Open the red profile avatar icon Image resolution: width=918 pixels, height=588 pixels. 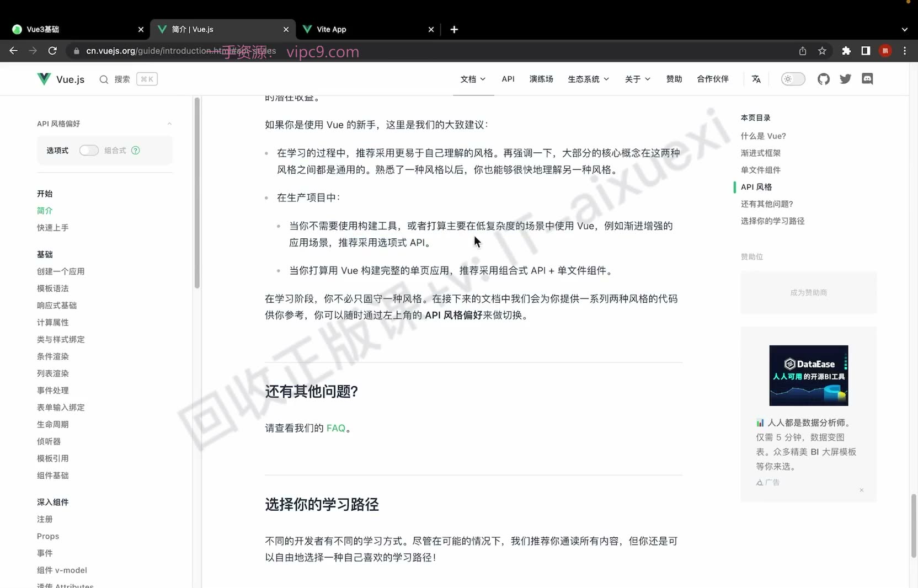click(885, 51)
